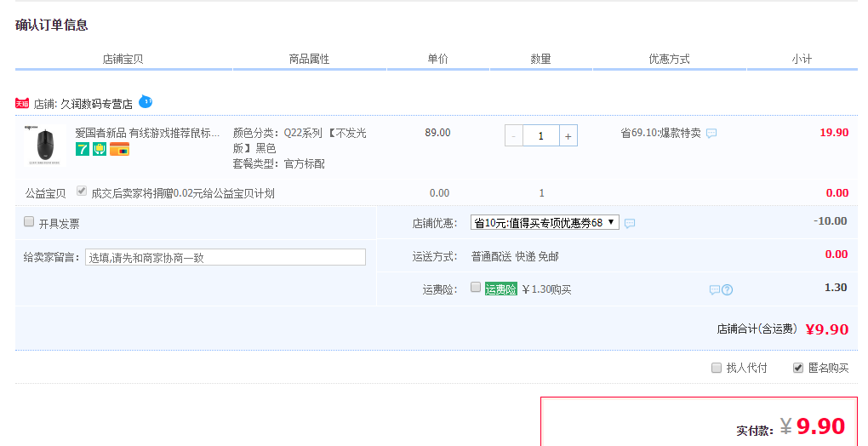
Task: Click comment icon beside store coupon dropdown
Action: (x=630, y=224)
